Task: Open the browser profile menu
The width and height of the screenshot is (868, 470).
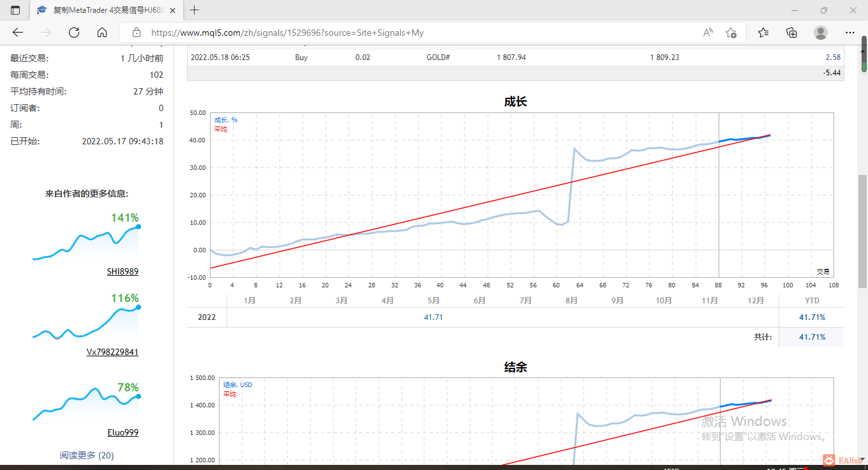Action: pyautogui.click(x=821, y=33)
